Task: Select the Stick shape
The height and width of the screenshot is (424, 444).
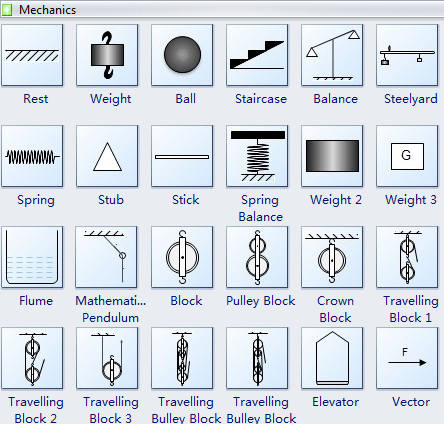Action: point(182,156)
